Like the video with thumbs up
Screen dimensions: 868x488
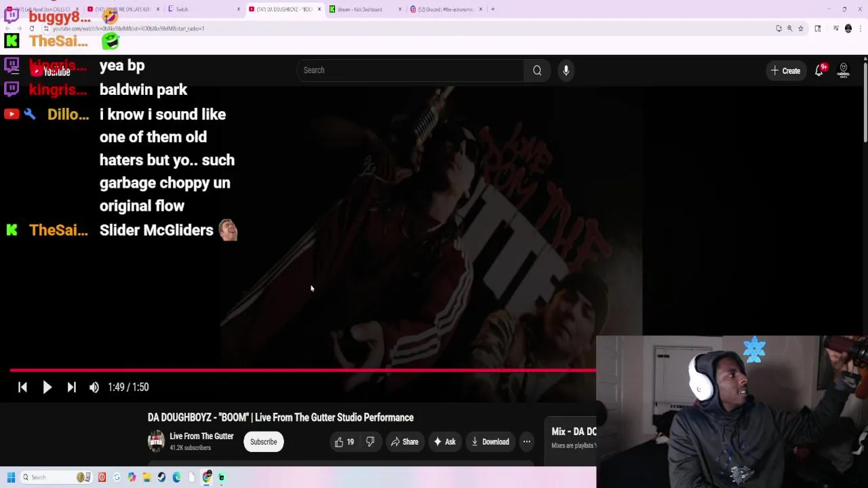click(344, 442)
